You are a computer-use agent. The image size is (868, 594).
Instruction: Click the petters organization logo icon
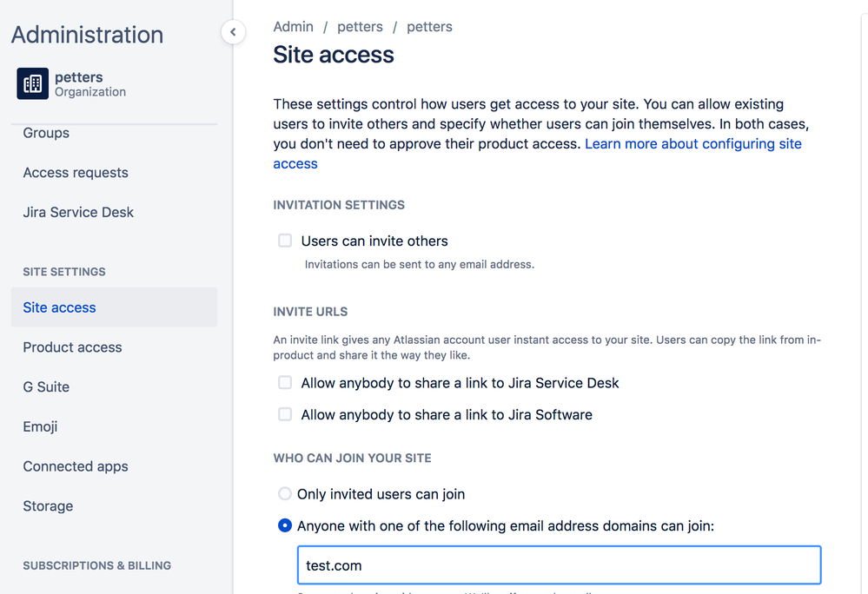32,83
